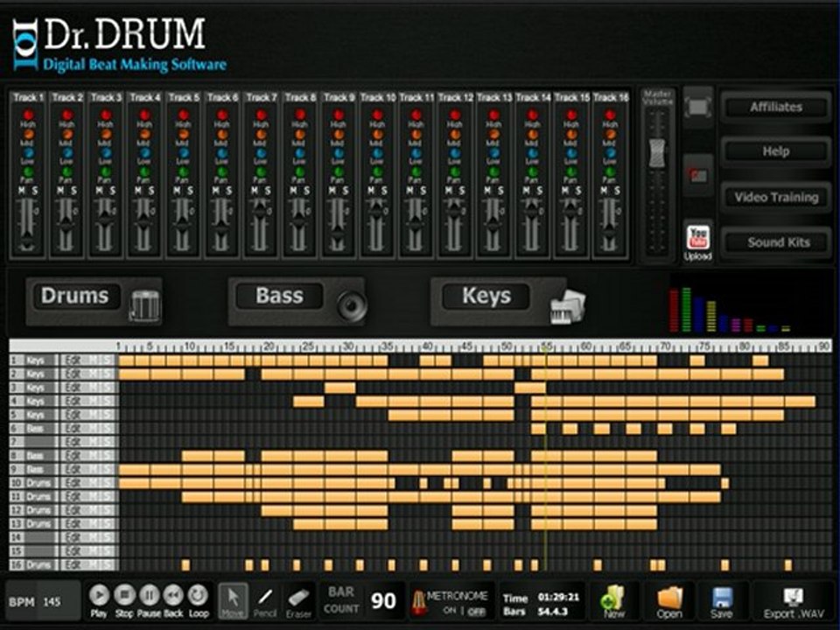
Task: Mute Track 1 in the mixer
Action: pyautogui.click(x=22, y=191)
